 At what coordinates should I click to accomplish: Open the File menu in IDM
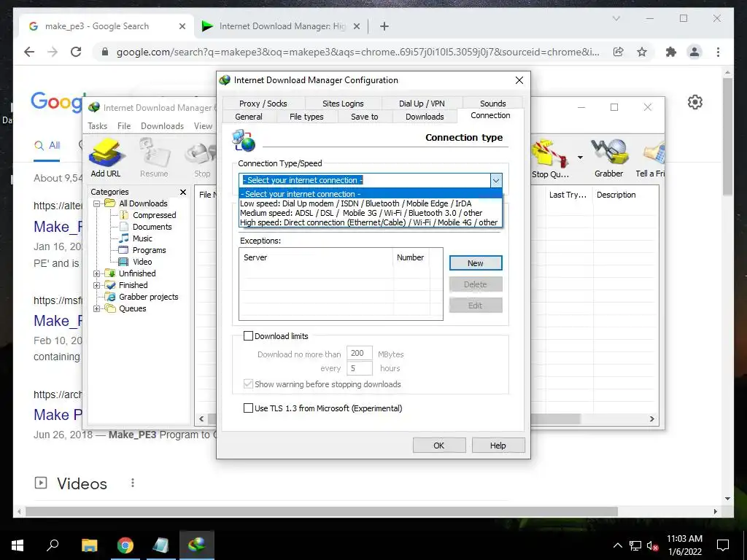124,126
